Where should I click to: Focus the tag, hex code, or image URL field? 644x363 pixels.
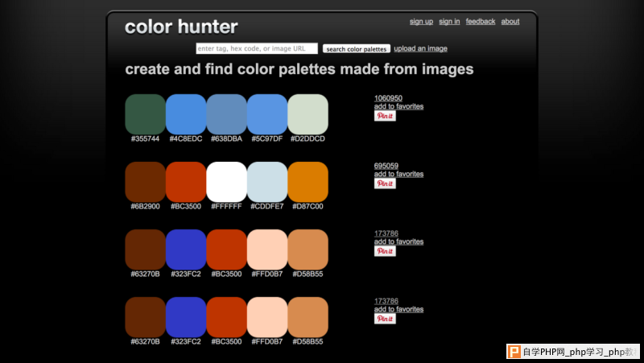click(257, 48)
